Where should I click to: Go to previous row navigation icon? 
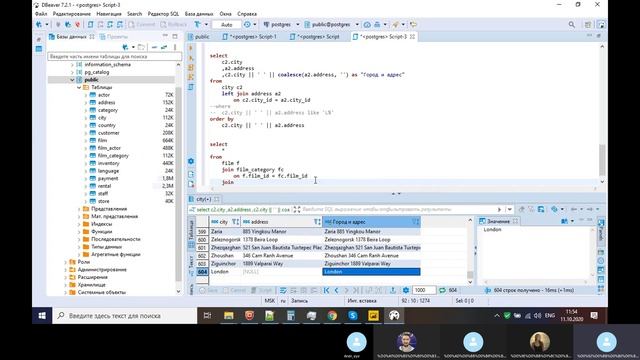coord(336,290)
